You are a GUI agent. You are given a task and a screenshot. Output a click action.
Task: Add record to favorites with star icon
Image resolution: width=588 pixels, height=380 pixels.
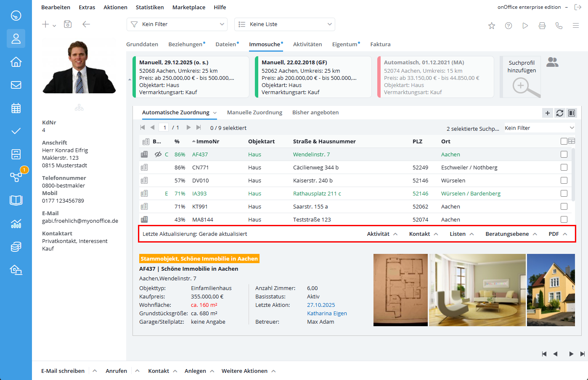[x=492, y=26]
